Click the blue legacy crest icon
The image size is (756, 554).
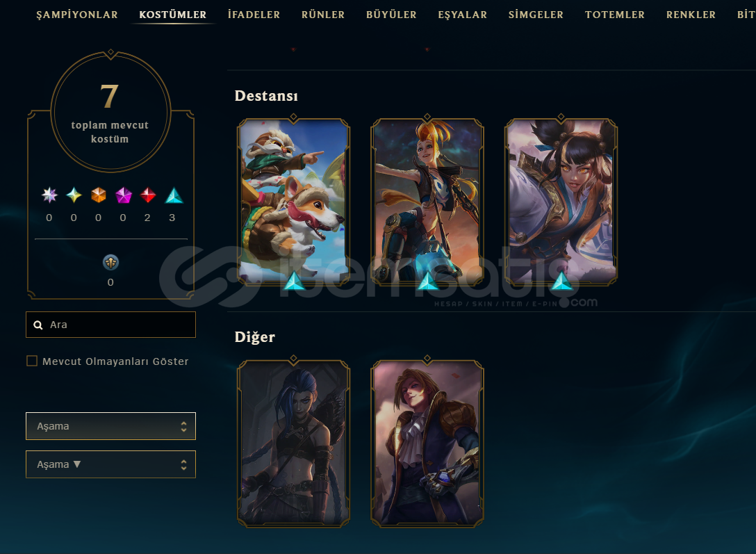coord(111,263)
